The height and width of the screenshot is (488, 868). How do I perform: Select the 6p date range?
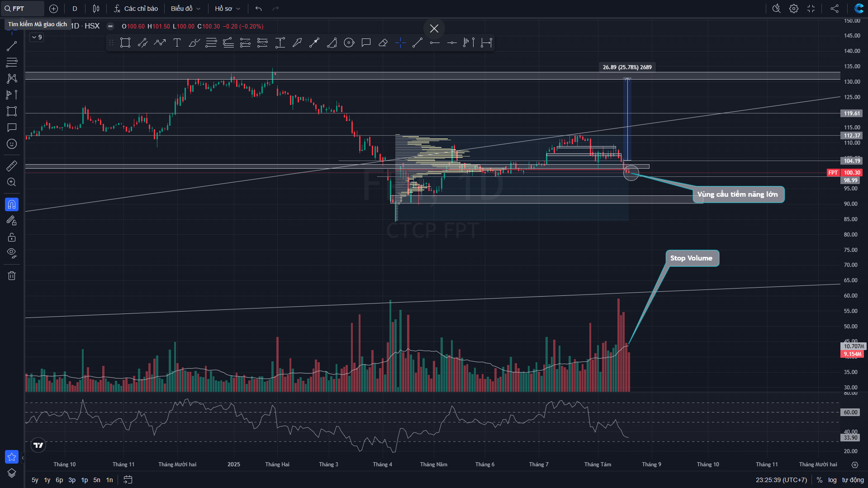(x=59, y=480)
